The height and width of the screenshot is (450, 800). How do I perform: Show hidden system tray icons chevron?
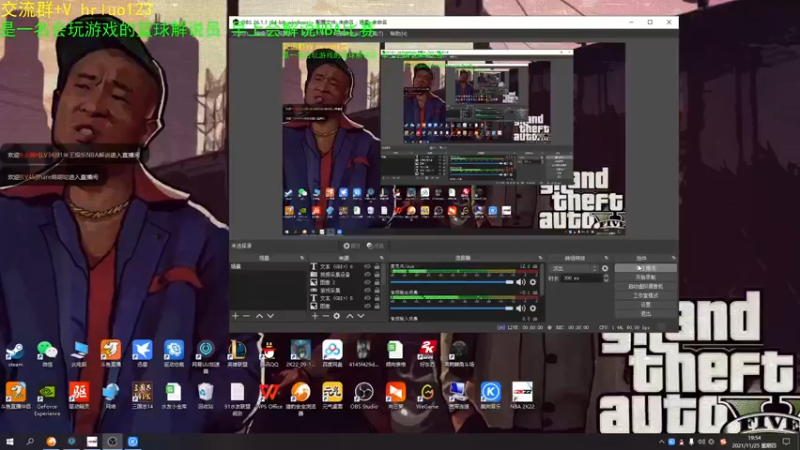point(661,442)
